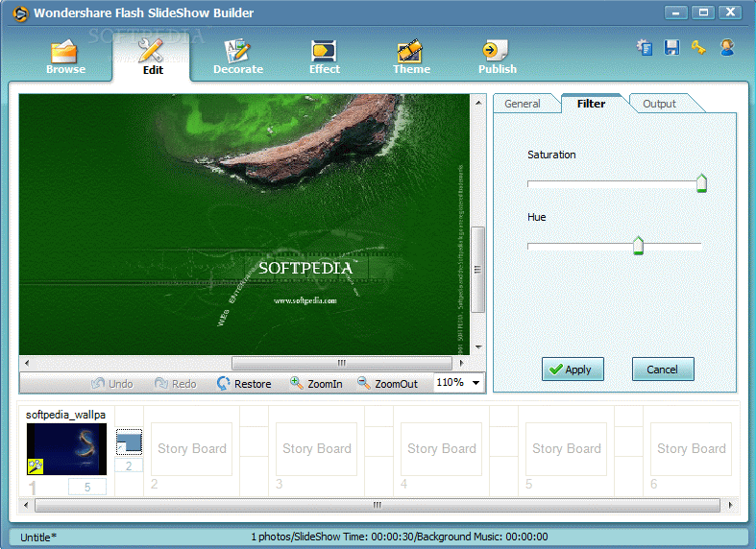
Task: Maximize the SlideShow Builder window
Action: (703, 12)
